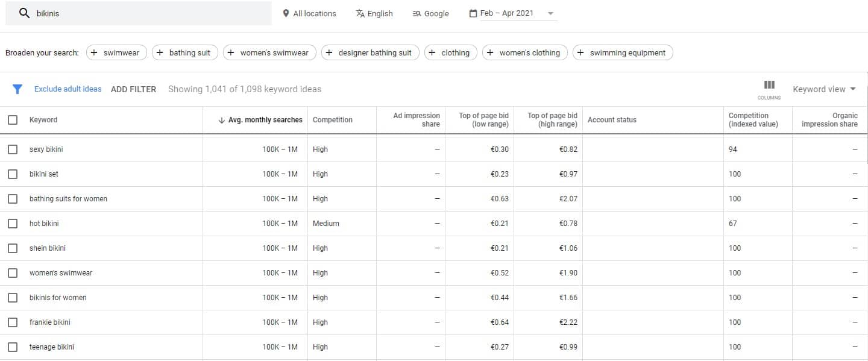Click the ADD FILTER button
This screenshot has width=868, height=361.
pos(133,89)
